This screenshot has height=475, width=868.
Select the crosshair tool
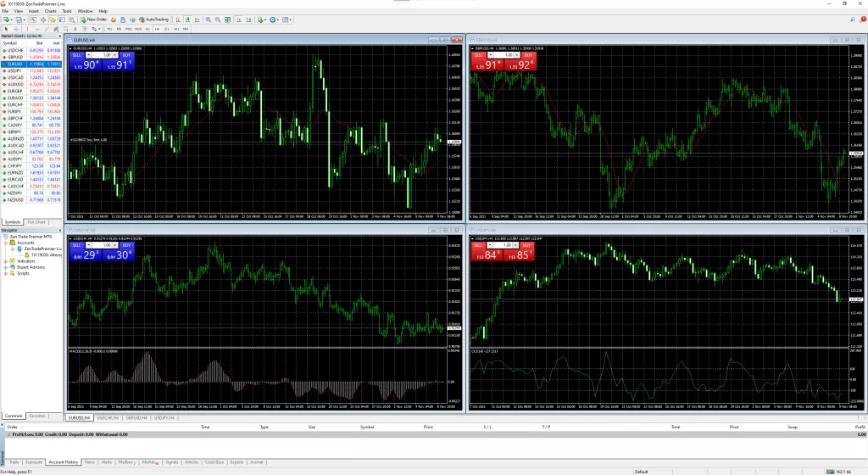click(x=15, y=28)
